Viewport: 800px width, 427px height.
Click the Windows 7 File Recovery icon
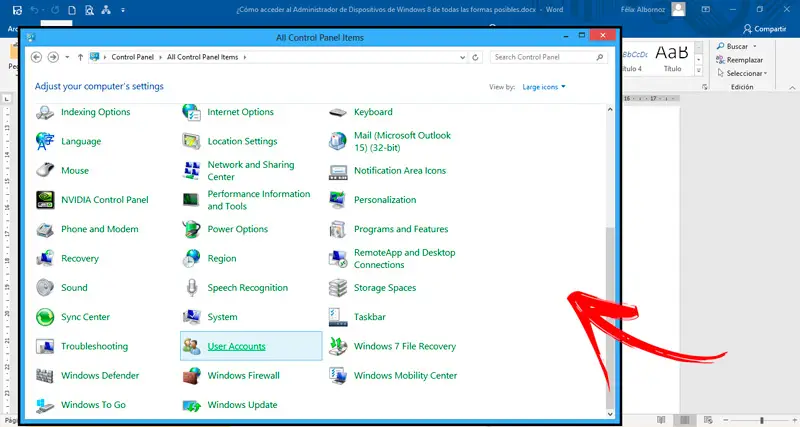click(338, 346)
